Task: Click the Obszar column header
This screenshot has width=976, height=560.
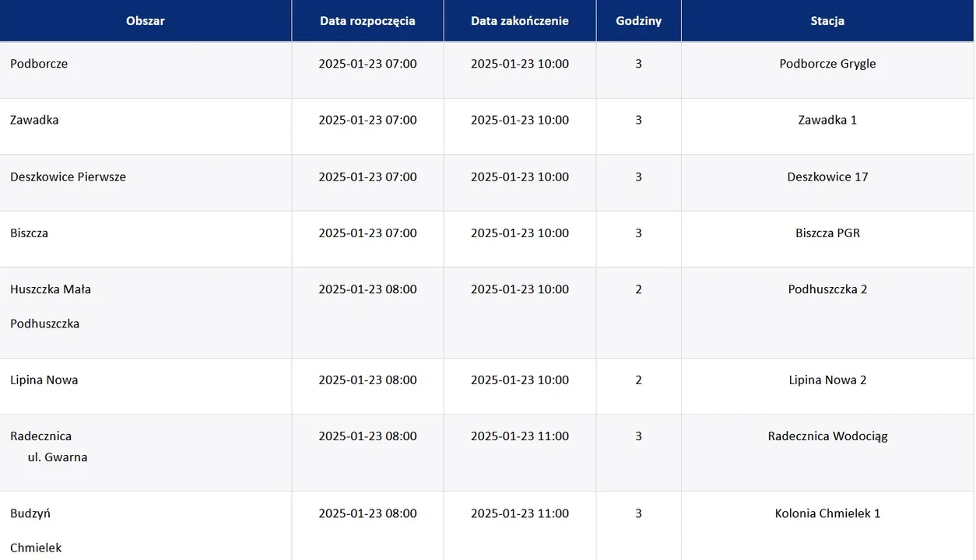Action: pos(146,21)
